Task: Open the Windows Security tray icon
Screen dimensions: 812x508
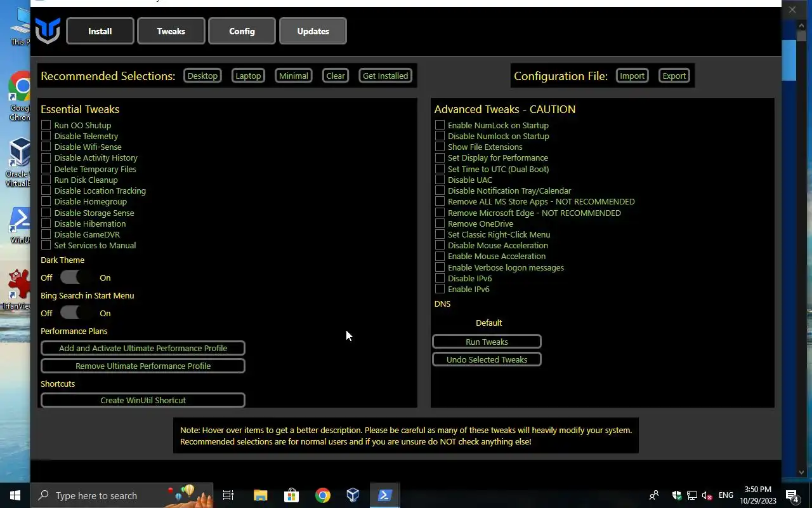Action: coord(677,495)
